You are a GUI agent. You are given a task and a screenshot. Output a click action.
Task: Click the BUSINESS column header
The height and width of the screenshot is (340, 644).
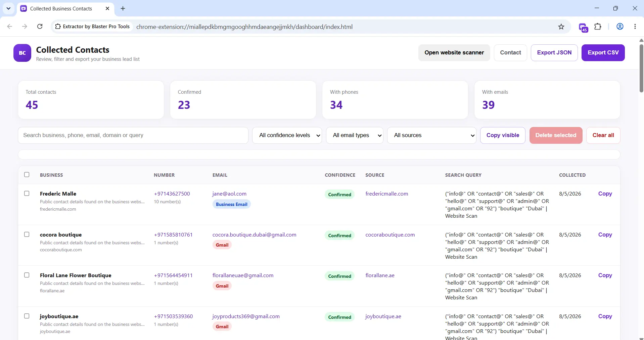tap(51, 175)
